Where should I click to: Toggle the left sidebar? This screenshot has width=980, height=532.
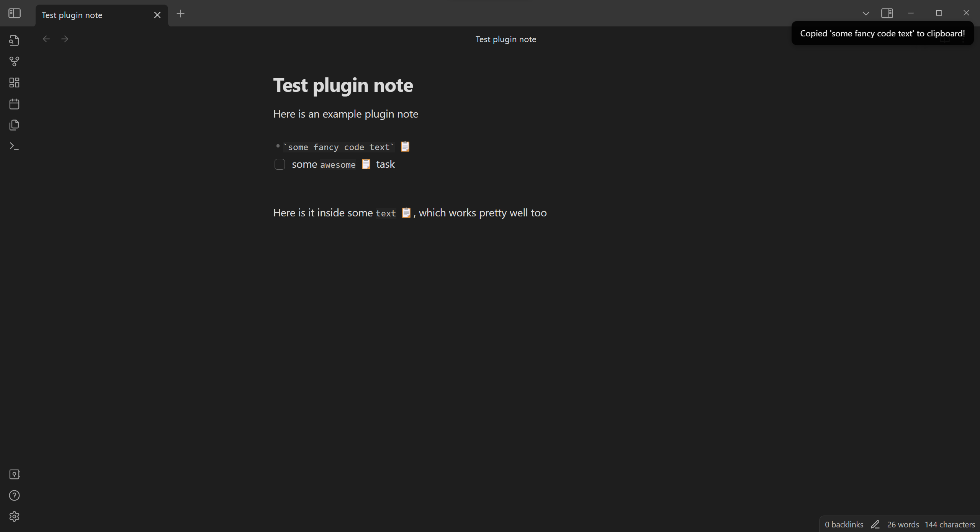coord(14,13)
